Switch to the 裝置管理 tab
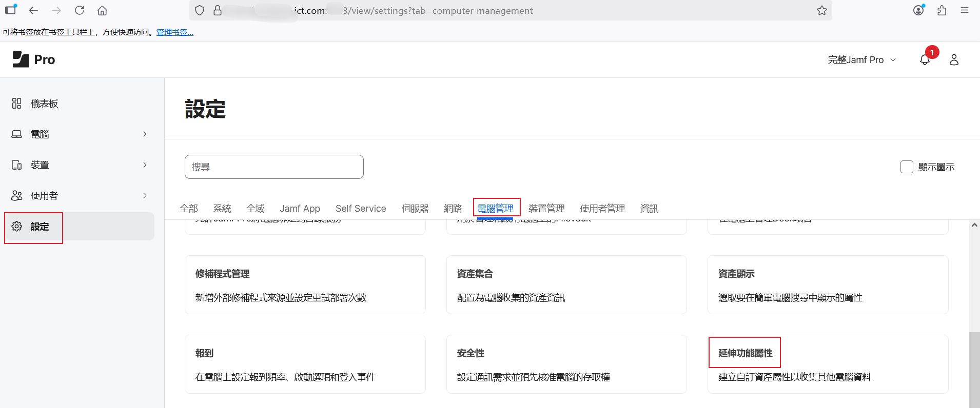Screen dimensions: 980x408 coord(546,209)
